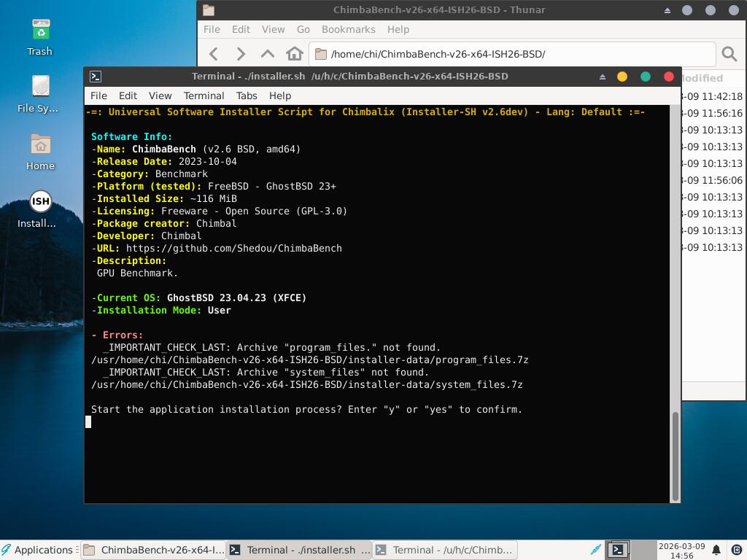This screenshot has height=560, width=747.
Task: Click the 'Errors:' heading in terminal
Action: (x=117, y=335)
